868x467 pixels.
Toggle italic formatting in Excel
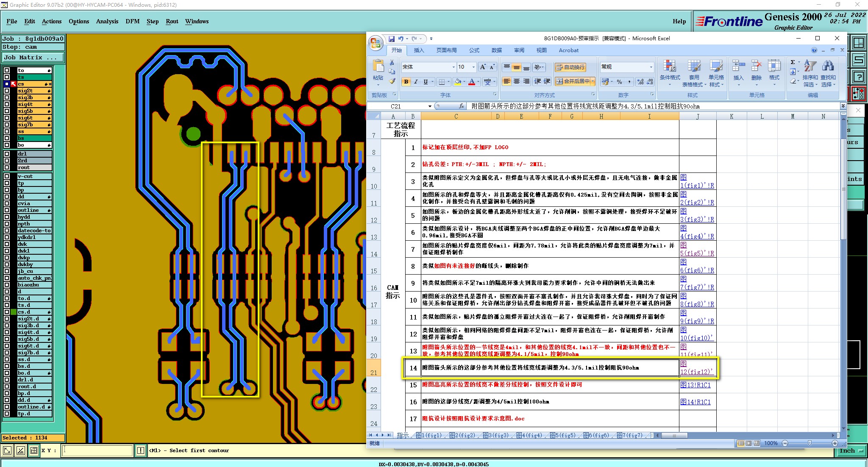tap(416, 81)
